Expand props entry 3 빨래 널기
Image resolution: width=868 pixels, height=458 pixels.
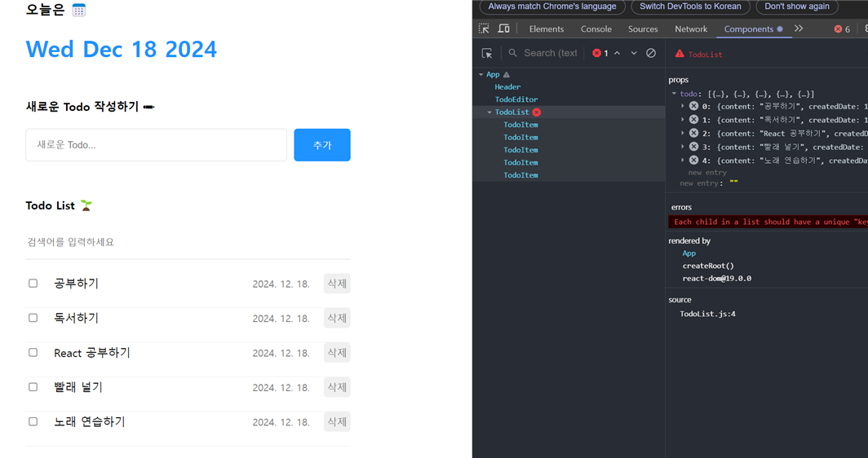tap(683, 147)
